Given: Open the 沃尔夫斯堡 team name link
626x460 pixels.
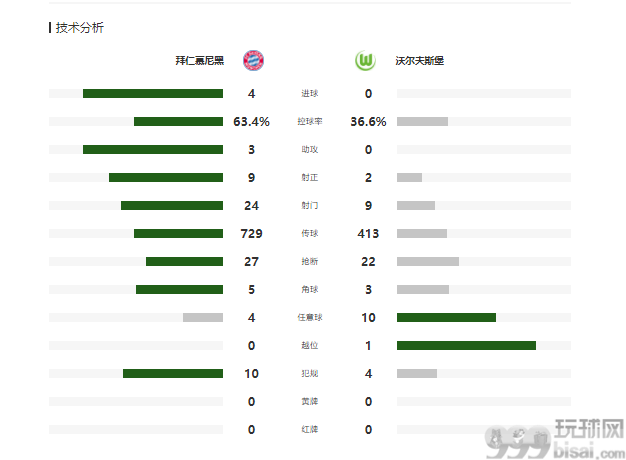Looking at the screenshot, I should coord(420,61).
